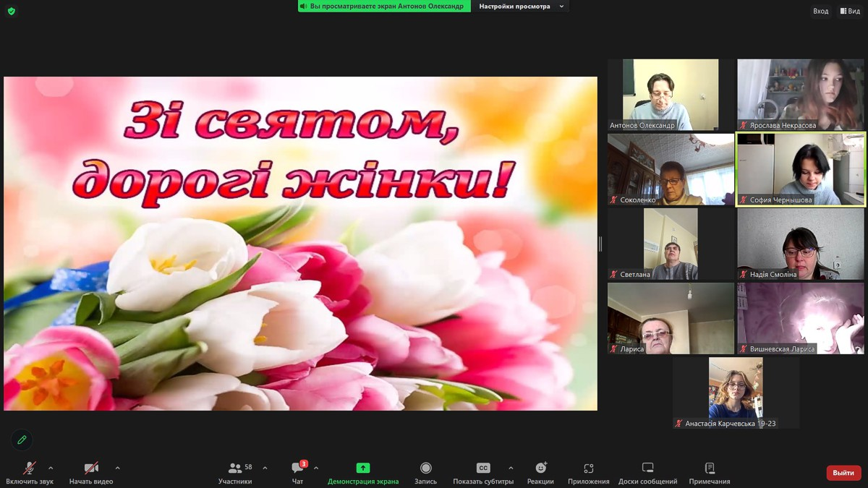Click muted mic icon on Ярослава Некрасова tile
The height and width of the screenshot is (488, 868).
coord(744,125)
